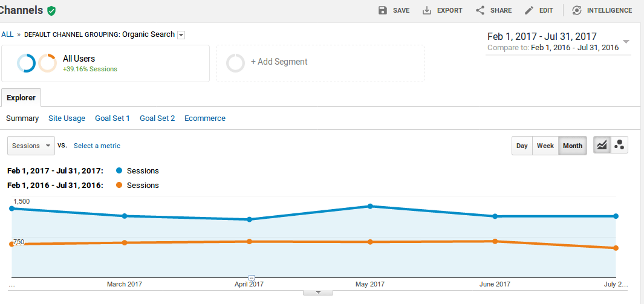Click the ALL breadcrumb link
Screen dimensions: 644x304
7,34
